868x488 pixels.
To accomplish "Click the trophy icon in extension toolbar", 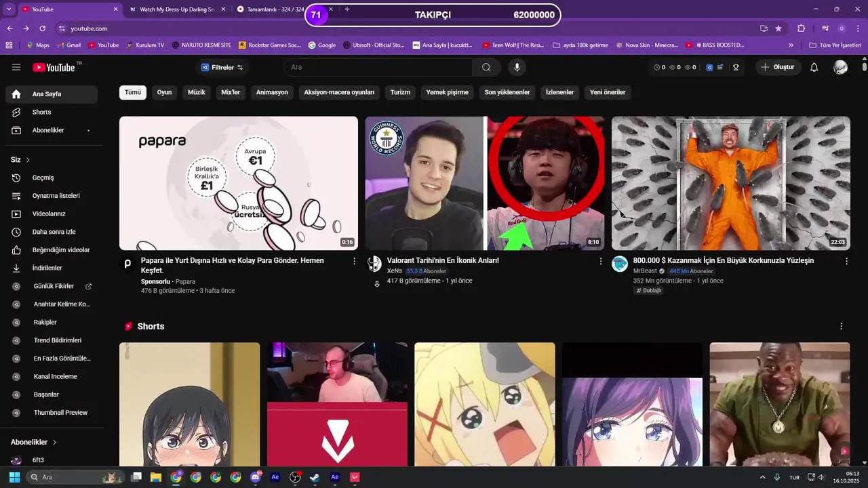I will pos(736,67).
